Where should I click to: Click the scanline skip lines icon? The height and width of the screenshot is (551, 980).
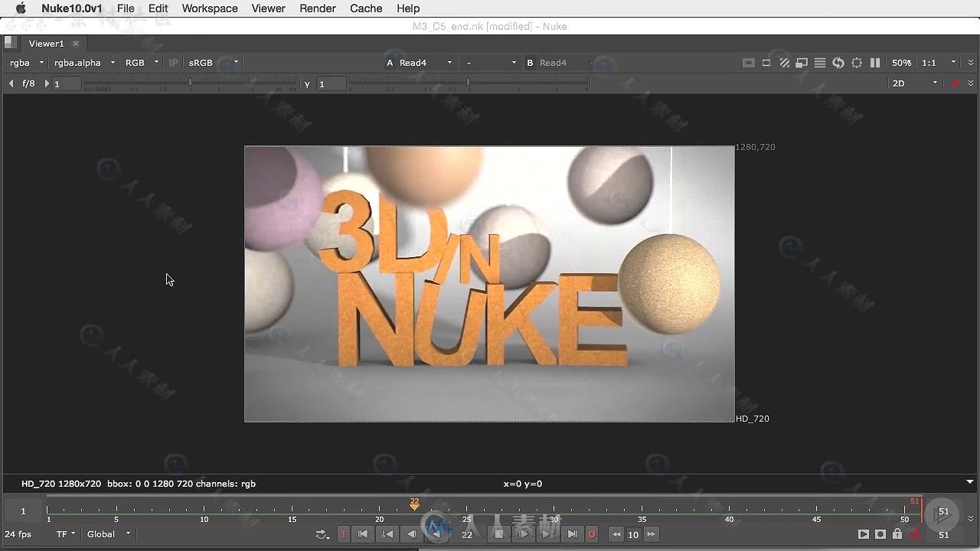(820, 63)
